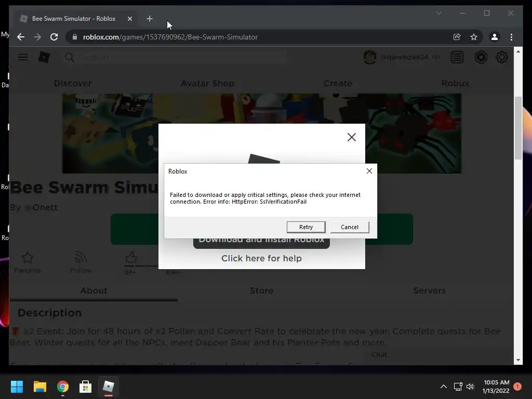
Task: Open Chrome from the taskbar
Action: pos(63,387)
